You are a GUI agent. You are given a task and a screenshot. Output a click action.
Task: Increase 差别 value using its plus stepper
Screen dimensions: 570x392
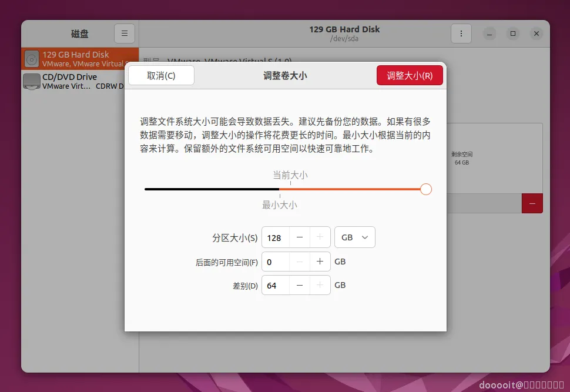[320, 285]
